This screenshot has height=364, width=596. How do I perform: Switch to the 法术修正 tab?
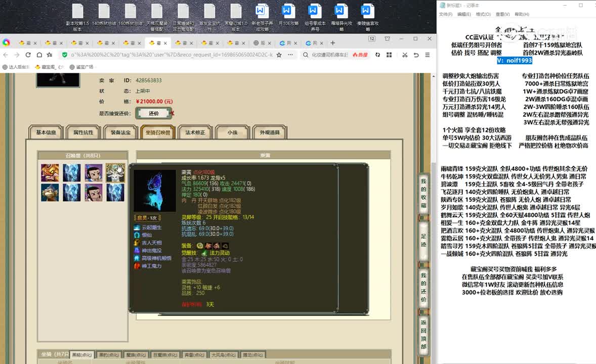195,132
